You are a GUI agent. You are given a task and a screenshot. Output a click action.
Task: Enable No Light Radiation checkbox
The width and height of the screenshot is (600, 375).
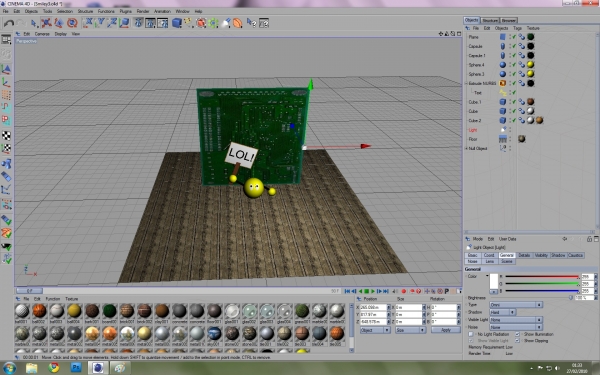coord(471,334)
